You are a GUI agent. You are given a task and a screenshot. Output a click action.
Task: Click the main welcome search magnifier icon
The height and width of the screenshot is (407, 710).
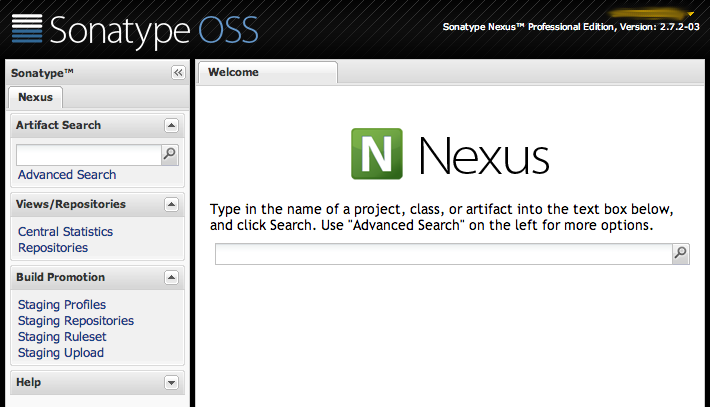[x=680, y=254]
